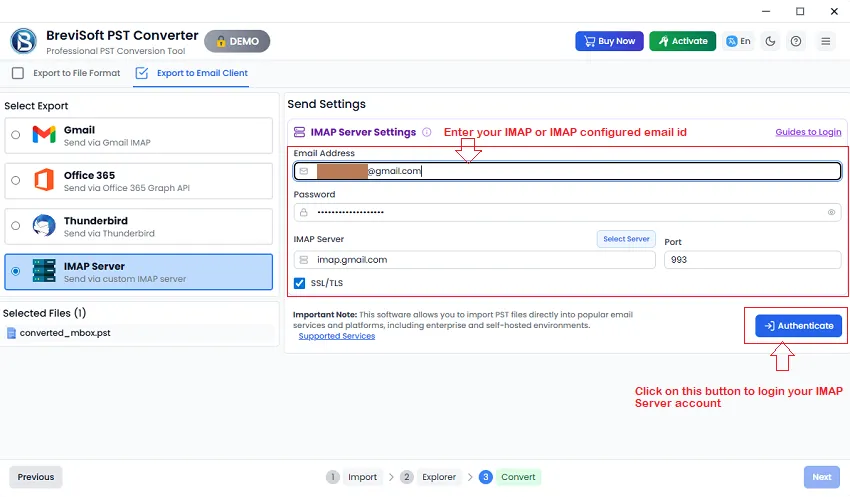Image resolution: width=850 pixels, height=497 pixels.
Task: Go to step 1 Import
Action: 354,477
